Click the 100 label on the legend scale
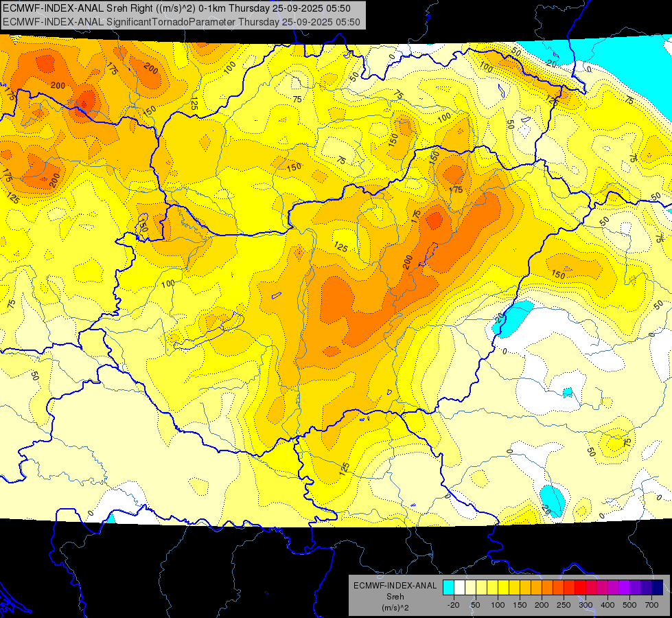 pyautogui.click(x=498, y=605)
